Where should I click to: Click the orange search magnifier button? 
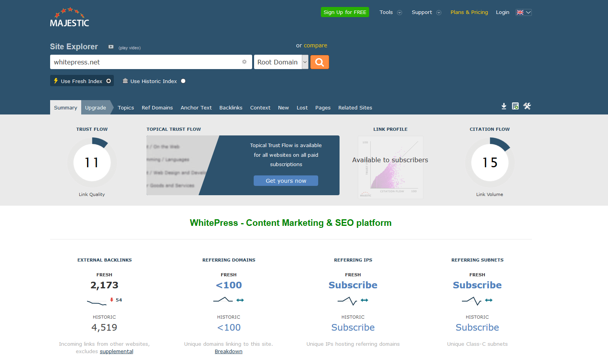click(319, 62)
